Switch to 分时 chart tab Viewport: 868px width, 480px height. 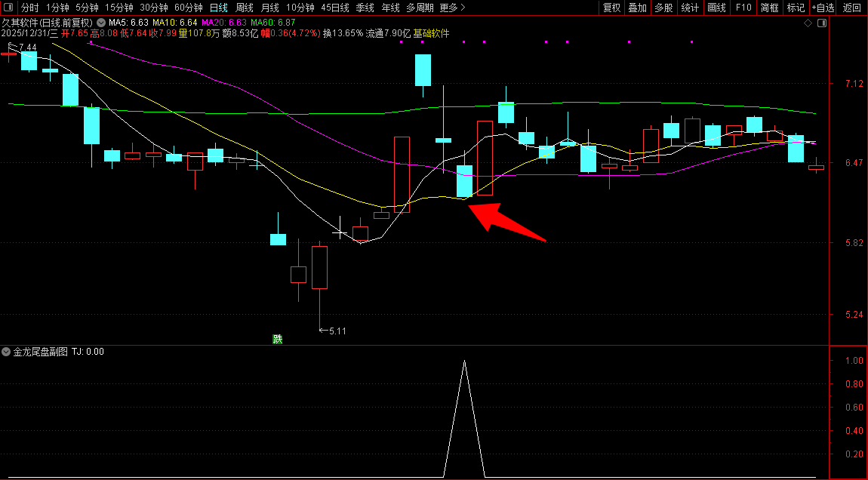coord(29,8)
